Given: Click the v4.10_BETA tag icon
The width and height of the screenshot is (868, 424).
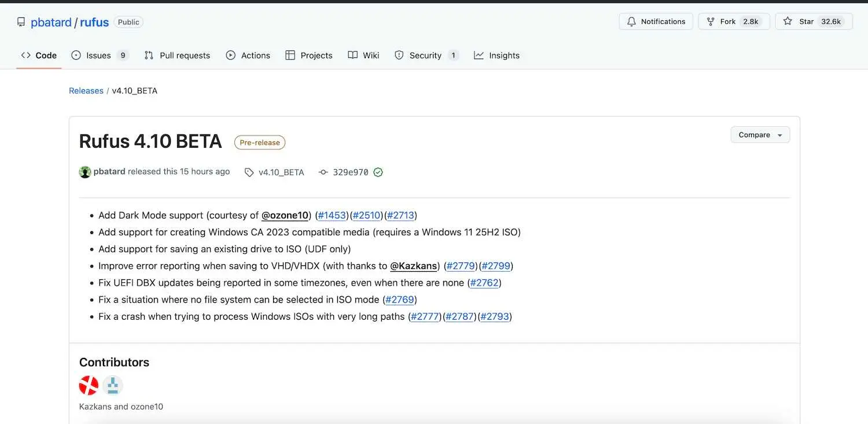Looking at the screenshot, I should [x=249, y=172].
